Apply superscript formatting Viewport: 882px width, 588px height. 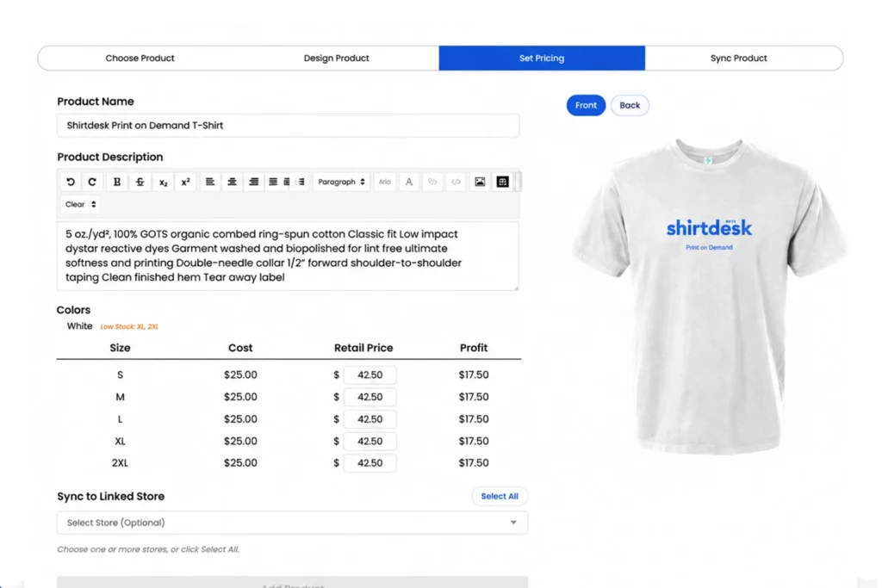(x=186, y=182)
